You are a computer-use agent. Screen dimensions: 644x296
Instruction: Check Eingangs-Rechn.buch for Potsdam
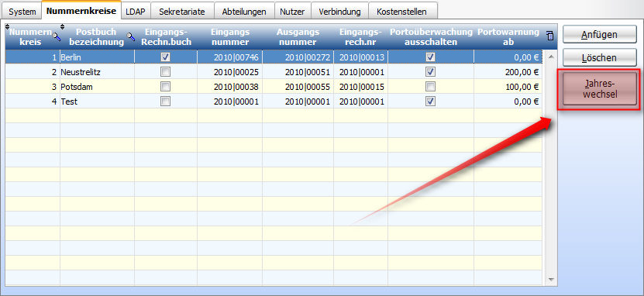[x=166, y=87]
